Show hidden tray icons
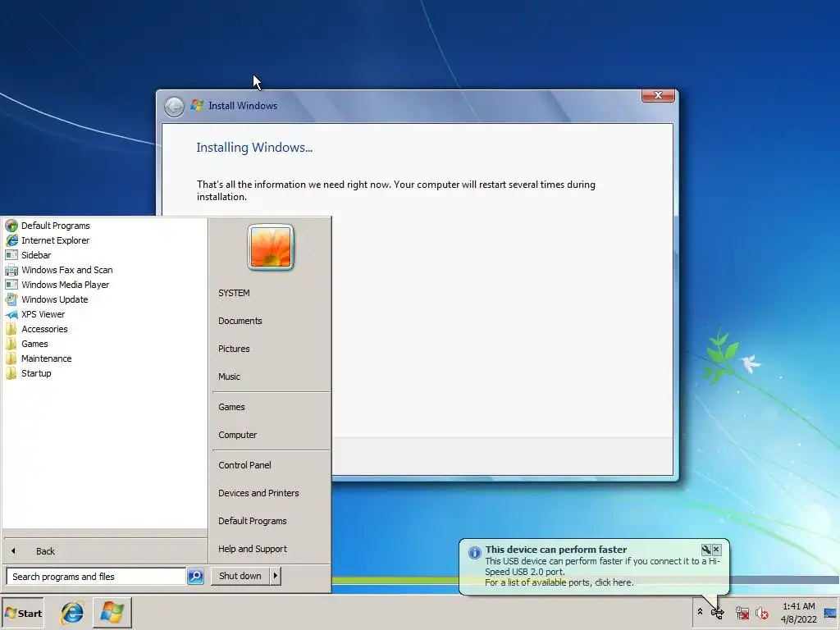Image resolution: width=840 pixels, height=630 pixels. (x=700, y=612)
